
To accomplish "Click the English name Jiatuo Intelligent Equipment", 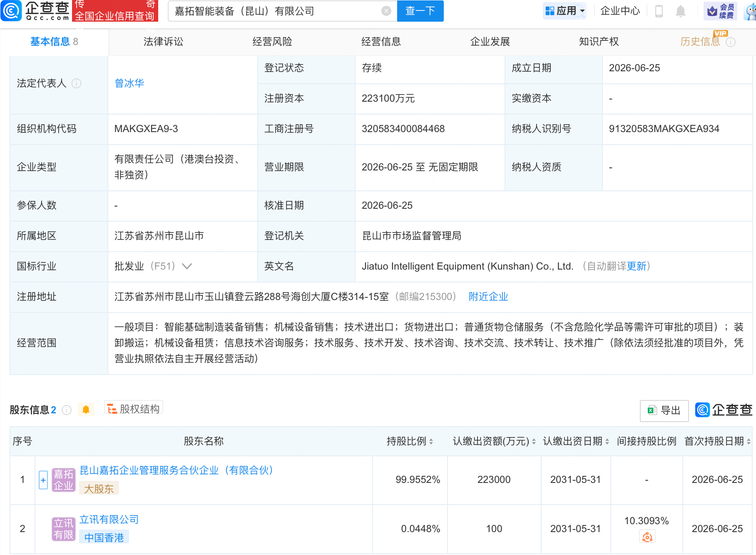I will point(468,266).
